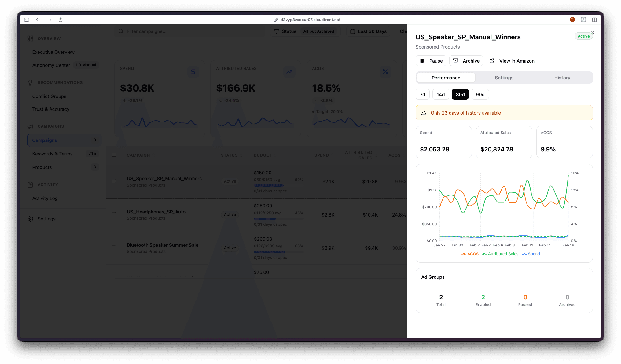Click the browser split view icon
621x364 pixels.
[594, 20]
